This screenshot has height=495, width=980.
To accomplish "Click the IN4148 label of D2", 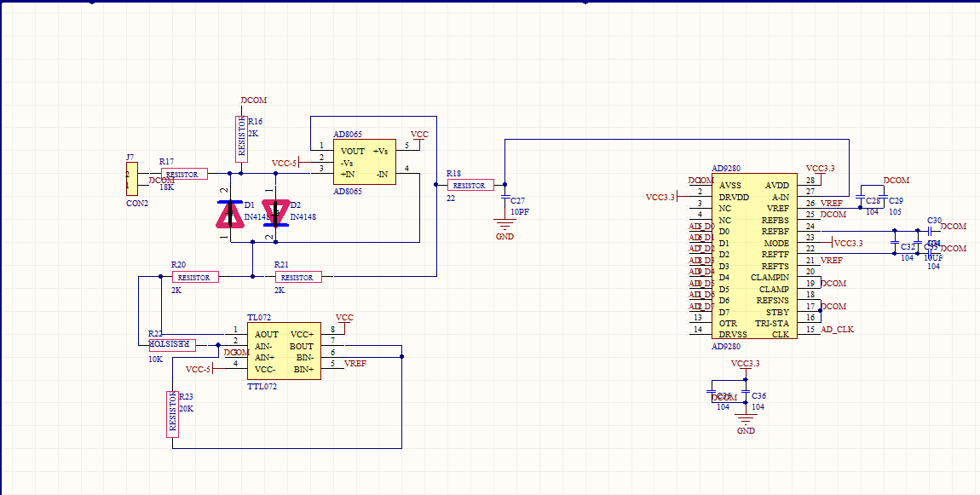I will click(303, 217).
